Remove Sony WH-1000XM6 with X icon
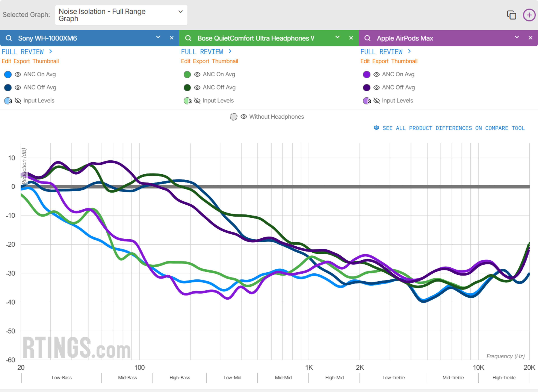Screen dimensions: 538x392 pos(172,38)
